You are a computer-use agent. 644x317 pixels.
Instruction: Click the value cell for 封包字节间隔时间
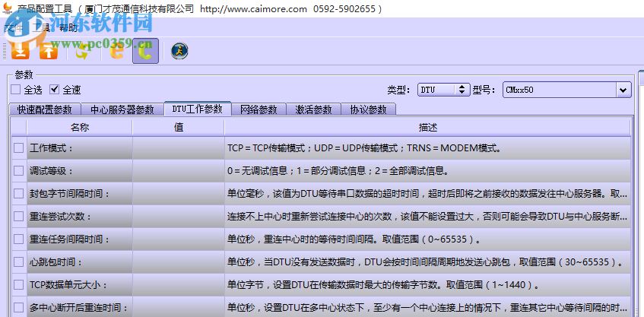pos(179,193)
